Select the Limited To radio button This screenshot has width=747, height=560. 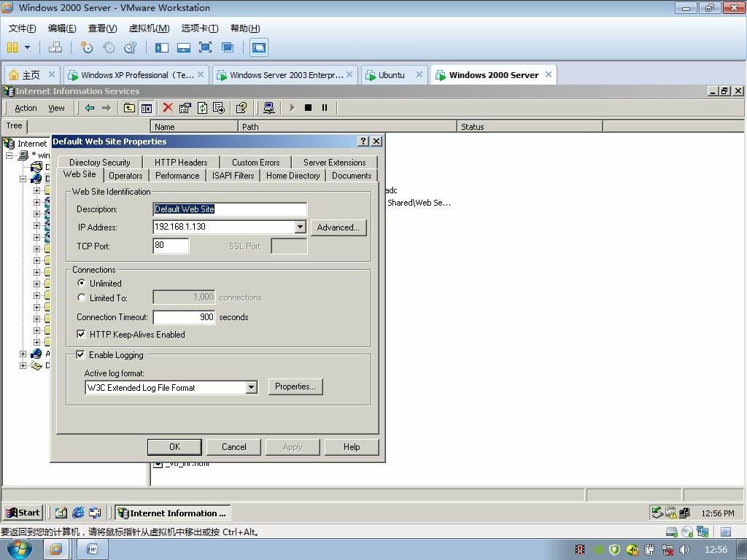click(x=82, y=297)
